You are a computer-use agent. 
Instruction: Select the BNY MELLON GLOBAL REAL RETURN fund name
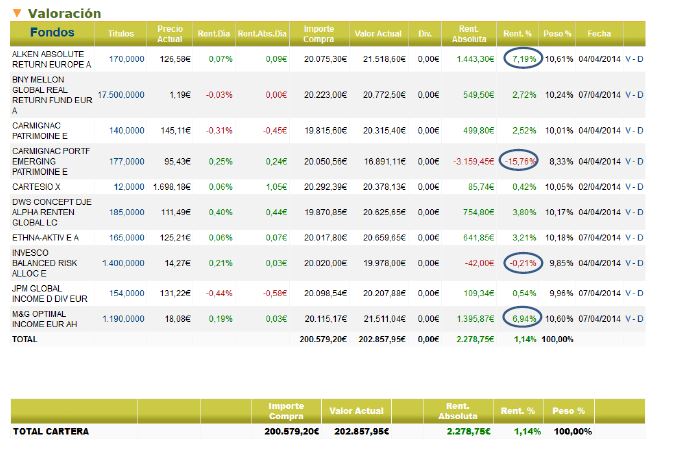52,95
